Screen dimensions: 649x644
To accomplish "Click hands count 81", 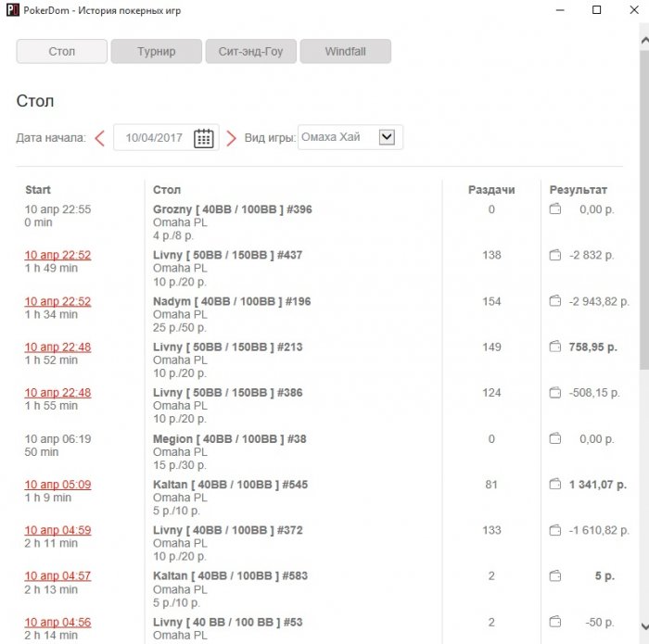I will [x=491, y=484].
